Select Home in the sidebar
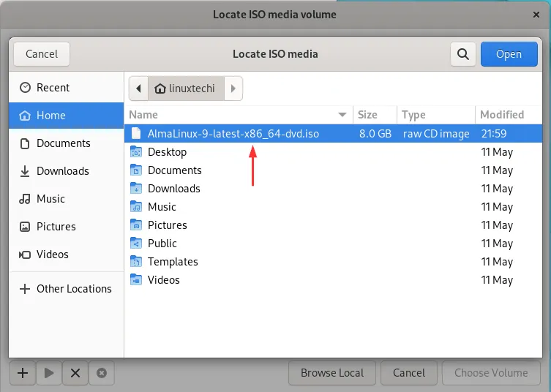Screen dimensions: 551x392 coord(66,116)
